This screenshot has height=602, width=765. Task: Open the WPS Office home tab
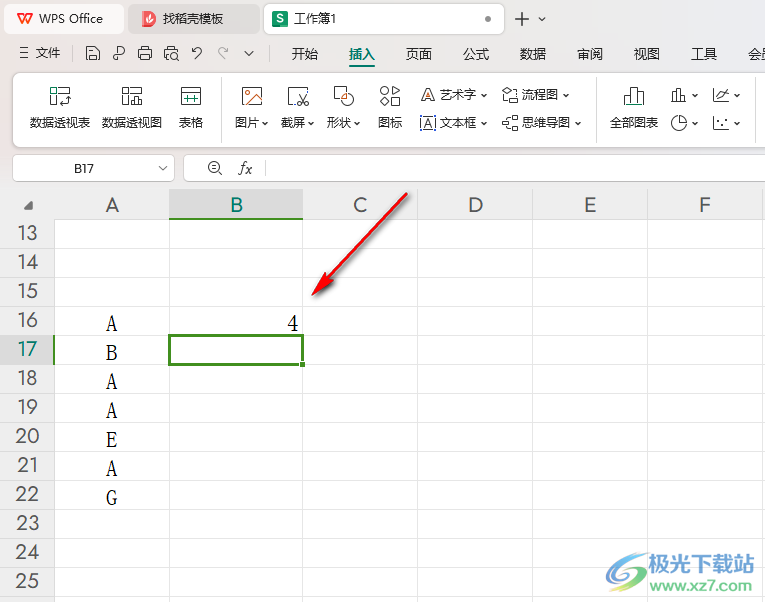click(x=64, y=19)
